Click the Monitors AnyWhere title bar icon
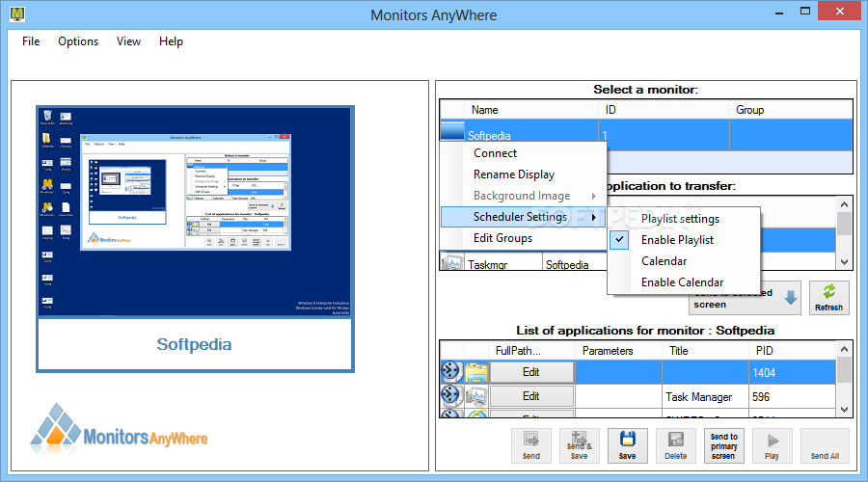The width and height of the screenshot is (868, 482). (17, 13)
